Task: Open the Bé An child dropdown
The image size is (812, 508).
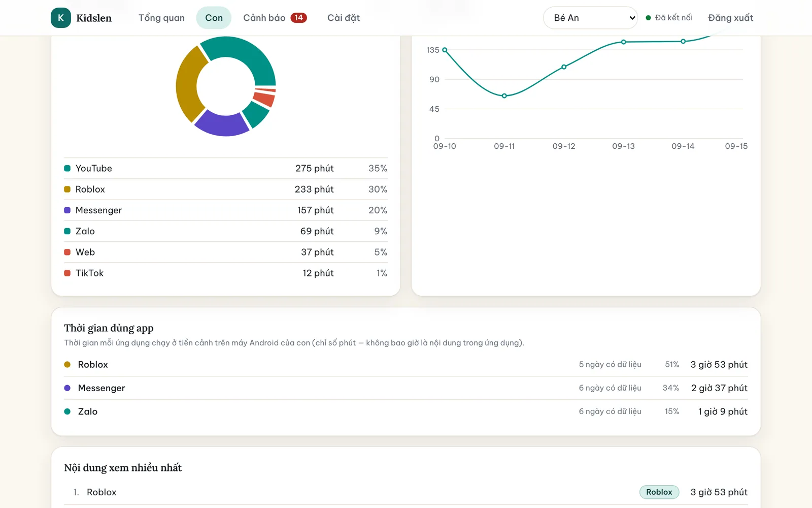Action: 590,18
